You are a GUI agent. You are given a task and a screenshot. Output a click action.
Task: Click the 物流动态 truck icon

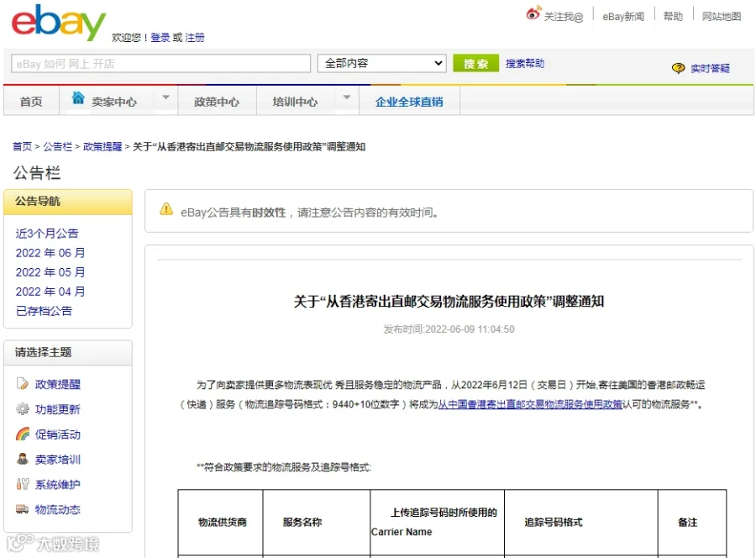click(22, 509)
